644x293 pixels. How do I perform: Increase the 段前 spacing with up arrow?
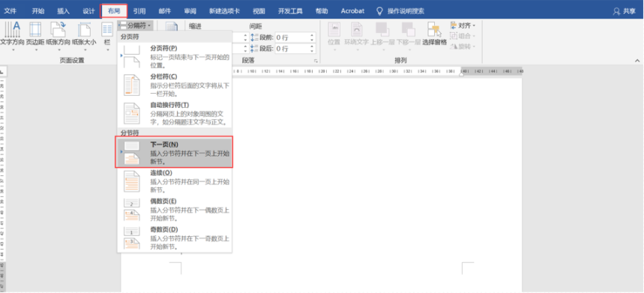coord(312,35)
